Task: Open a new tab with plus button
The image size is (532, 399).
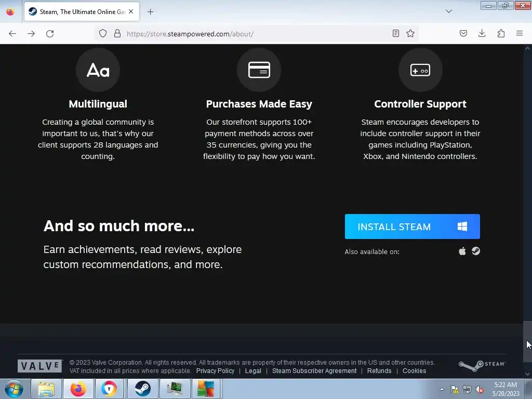Action: pyautogui.click(x=150, y=12)
